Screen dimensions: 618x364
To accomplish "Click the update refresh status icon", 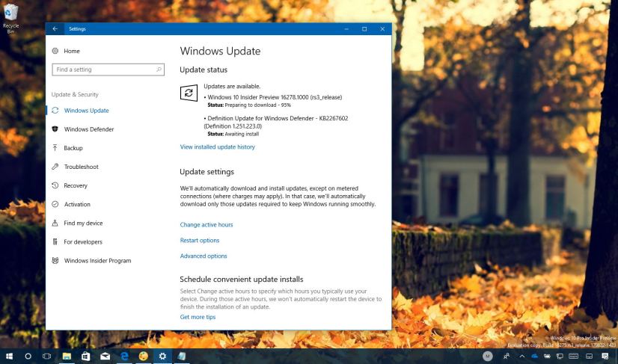I will pos(189,93).
